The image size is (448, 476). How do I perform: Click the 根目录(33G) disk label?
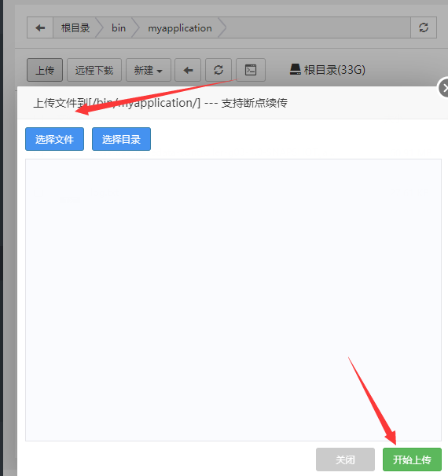click(x=334, y=70)
